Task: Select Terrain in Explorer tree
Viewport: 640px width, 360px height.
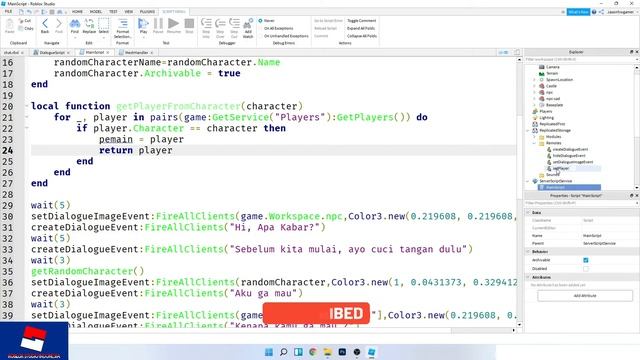Action: (552, 73)
